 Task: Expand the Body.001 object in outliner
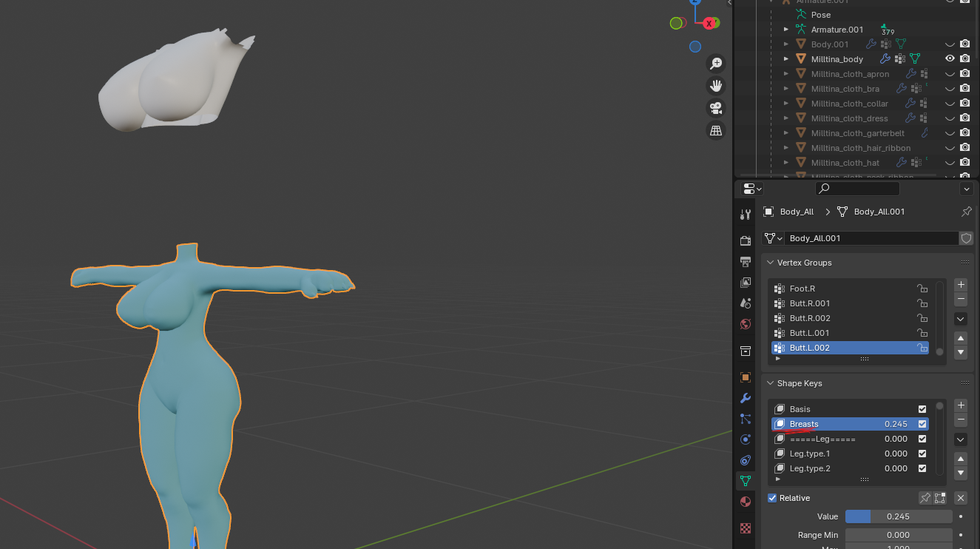click(x=786, y=44)
